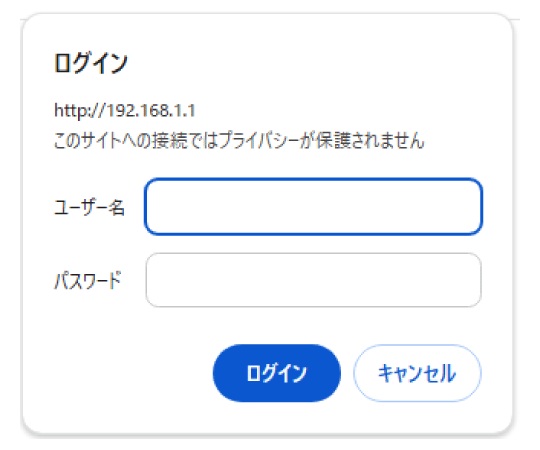Activate the focused blue-outlined username field

313,207
